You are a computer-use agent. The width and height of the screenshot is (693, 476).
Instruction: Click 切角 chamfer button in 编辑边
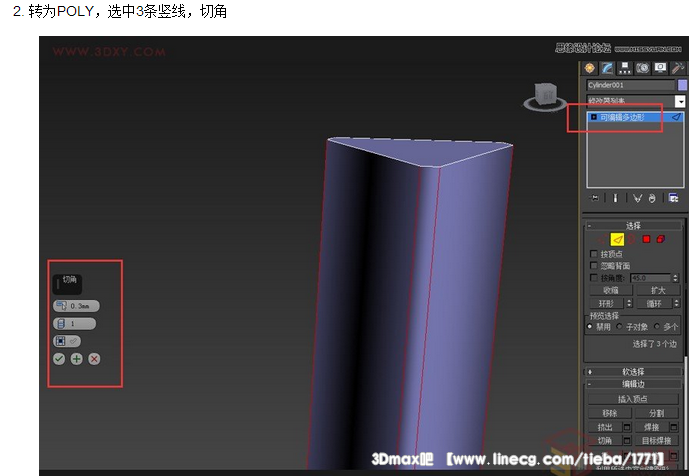tap(605, 441)
